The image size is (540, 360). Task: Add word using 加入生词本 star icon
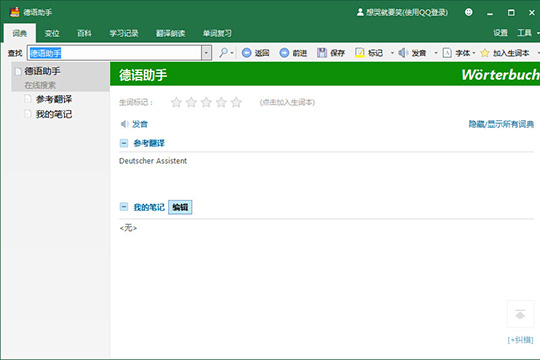pos(485,53)
